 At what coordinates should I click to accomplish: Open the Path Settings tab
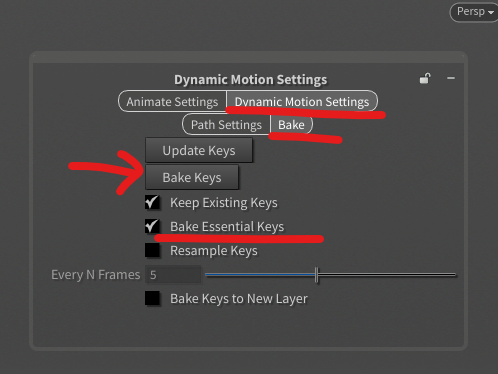pyautogui.click(x=226, y=125)
